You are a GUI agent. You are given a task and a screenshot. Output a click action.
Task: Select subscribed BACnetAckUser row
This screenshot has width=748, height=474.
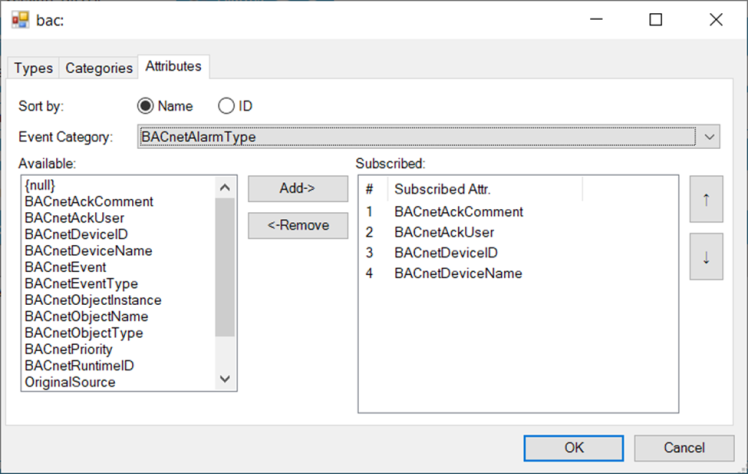(x=445, y=232)
